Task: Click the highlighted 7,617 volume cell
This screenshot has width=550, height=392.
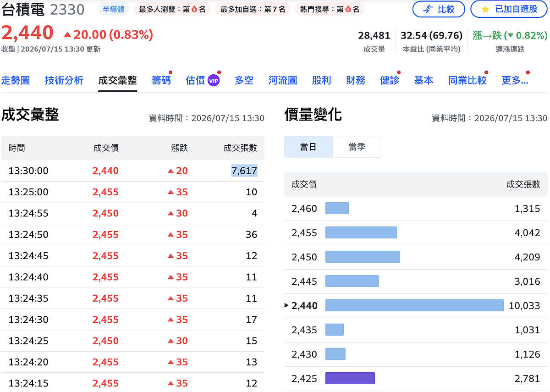Action: click(244, 171)
